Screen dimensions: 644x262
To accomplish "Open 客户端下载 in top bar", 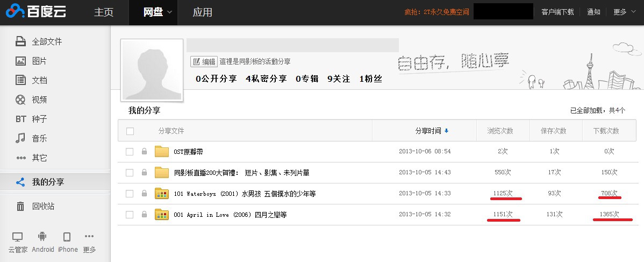I will (558, 12).
